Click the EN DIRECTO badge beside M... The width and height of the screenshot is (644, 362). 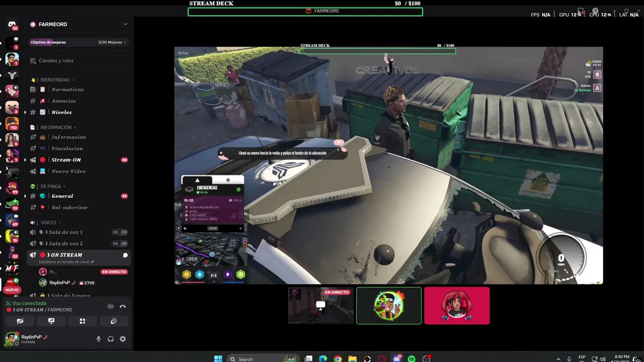114,271
